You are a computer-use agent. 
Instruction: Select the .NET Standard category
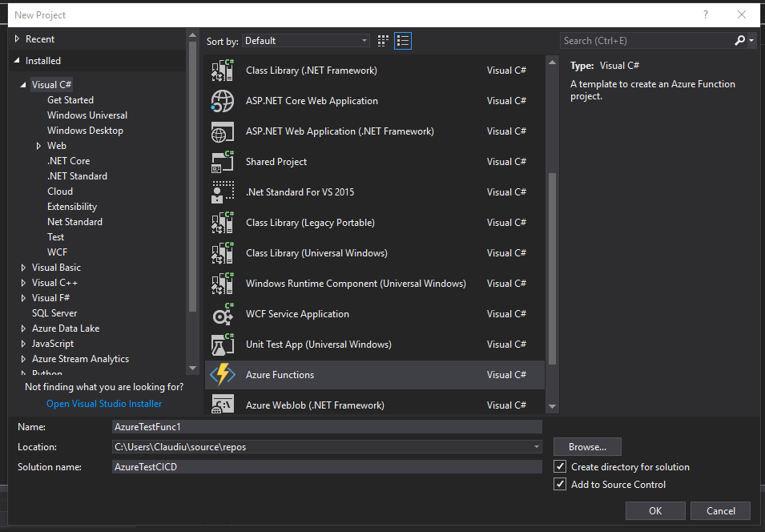point(77,176)
